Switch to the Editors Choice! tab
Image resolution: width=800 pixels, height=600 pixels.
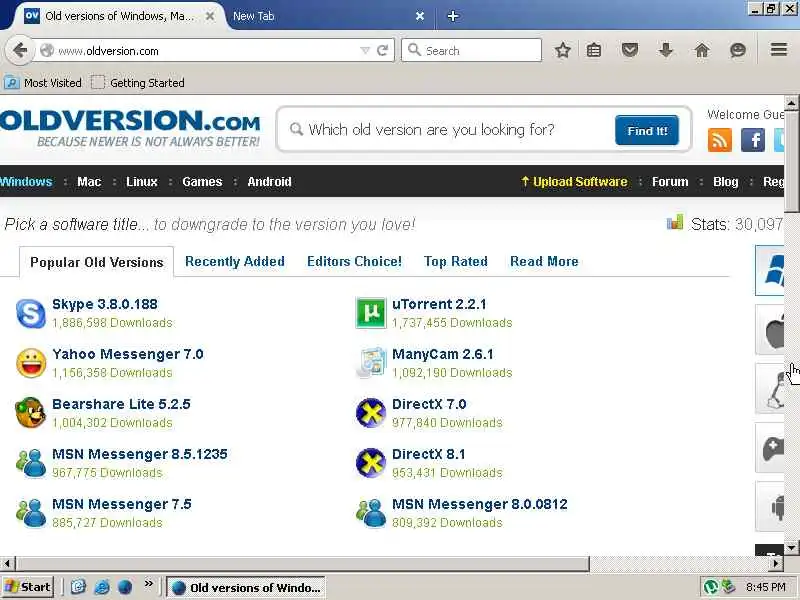pos(354,261)
